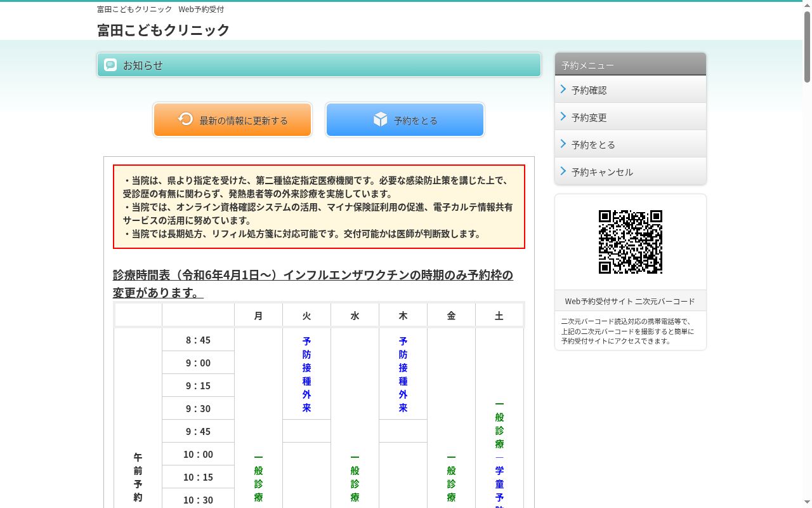The height and width of the screenshot is (508, 812).
Task: Click the 木 column header
Action: [x=403, y=316]
